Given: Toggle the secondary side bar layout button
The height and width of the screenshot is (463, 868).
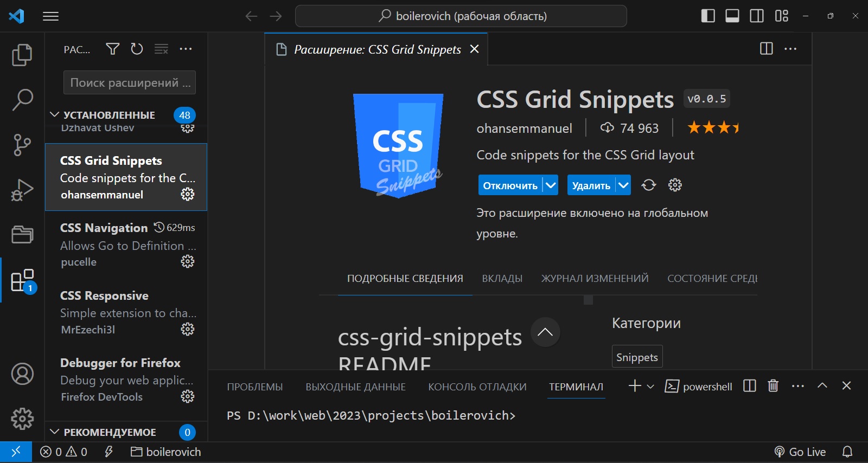Looking at the screenshot, I should tap(757, 16).
